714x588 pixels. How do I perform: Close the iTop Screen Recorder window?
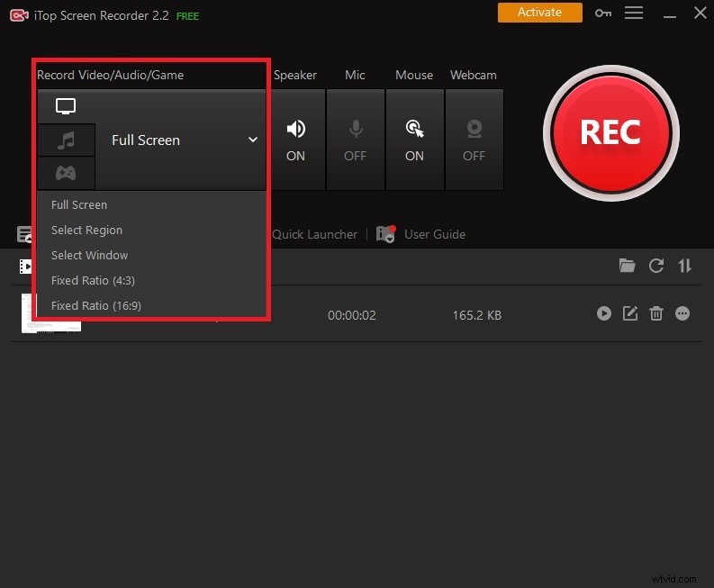700,13
